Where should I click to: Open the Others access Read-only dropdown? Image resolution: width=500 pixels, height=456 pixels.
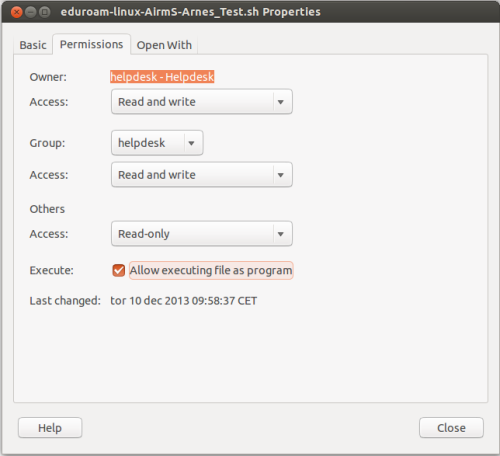[x=202, y=234]
